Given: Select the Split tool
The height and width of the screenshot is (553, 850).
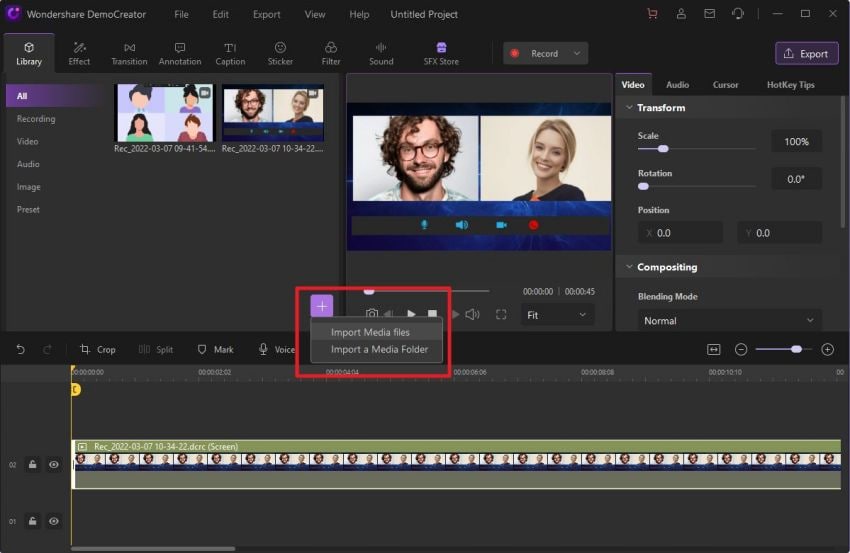Looking at the screenshot, I should point(156,350).
